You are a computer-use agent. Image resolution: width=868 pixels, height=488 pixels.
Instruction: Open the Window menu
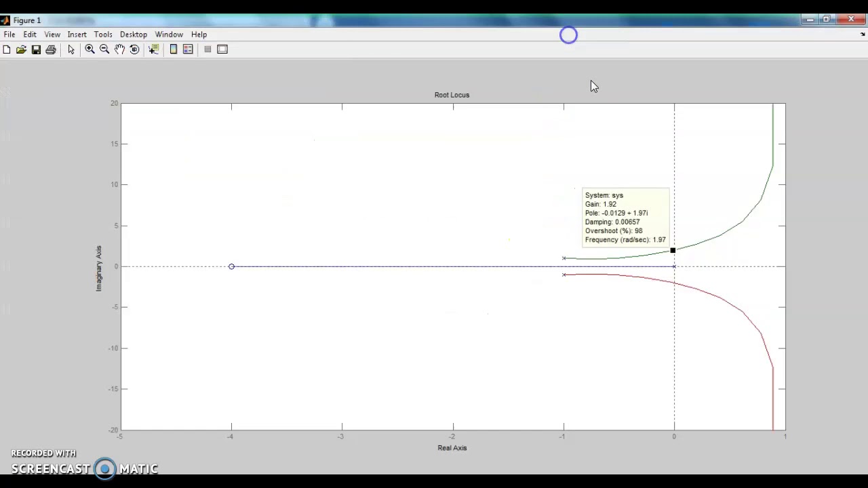(169, 35)
